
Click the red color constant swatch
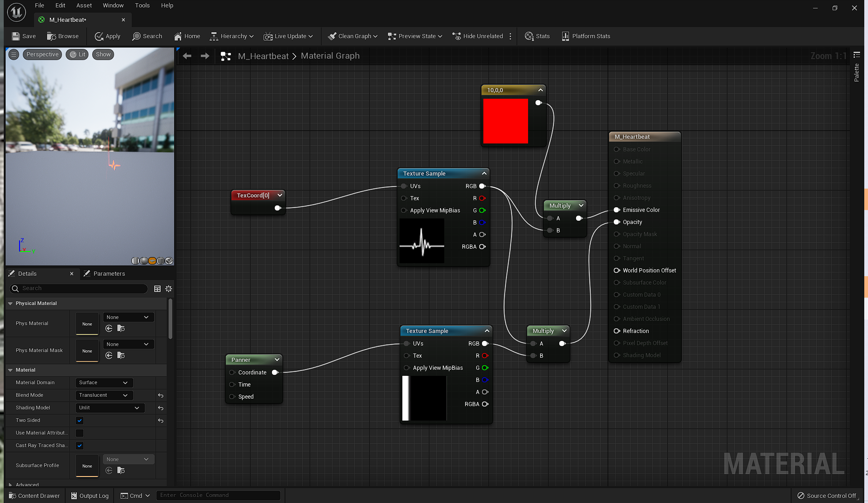pyautogui.click(x=505, y=121)
